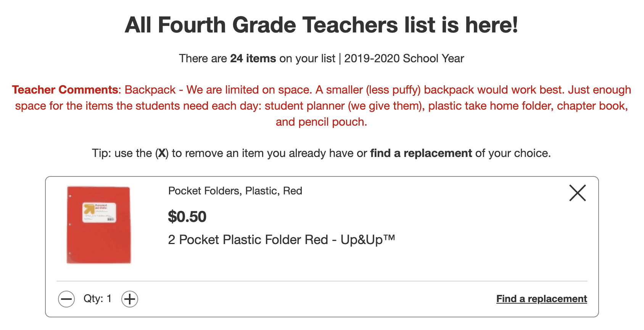Select the $0.50 price text
644x330 pixels.
coord(187,216)
